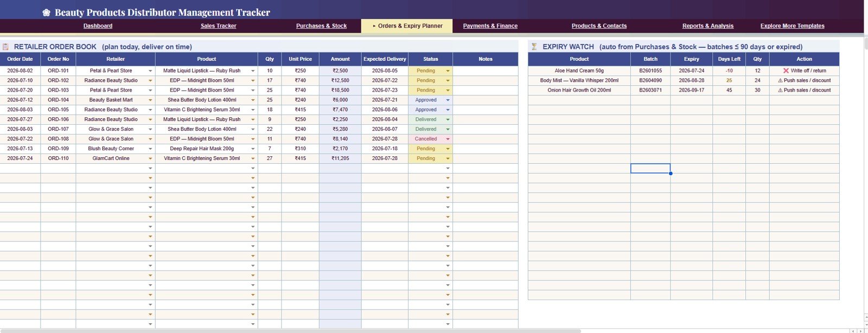This screenshot has height=333, width=868.
Task: Click Vitamin C Brightening Serum 30ml in ORD-105 row
Action: coord(202,110)
